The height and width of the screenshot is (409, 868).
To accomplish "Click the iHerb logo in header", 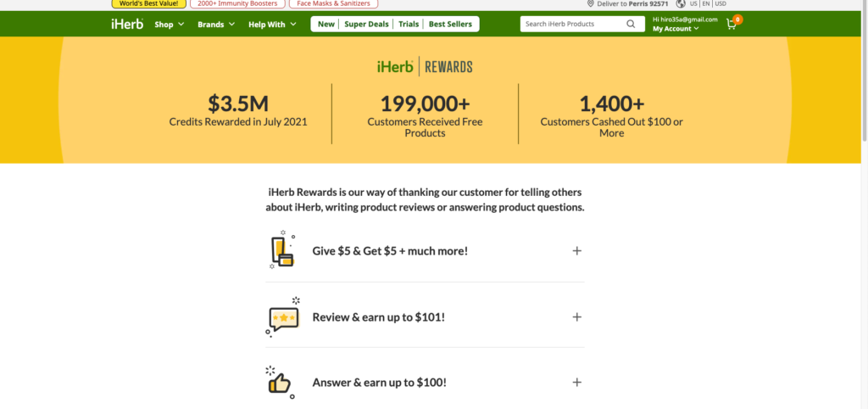I will (127, 24).
